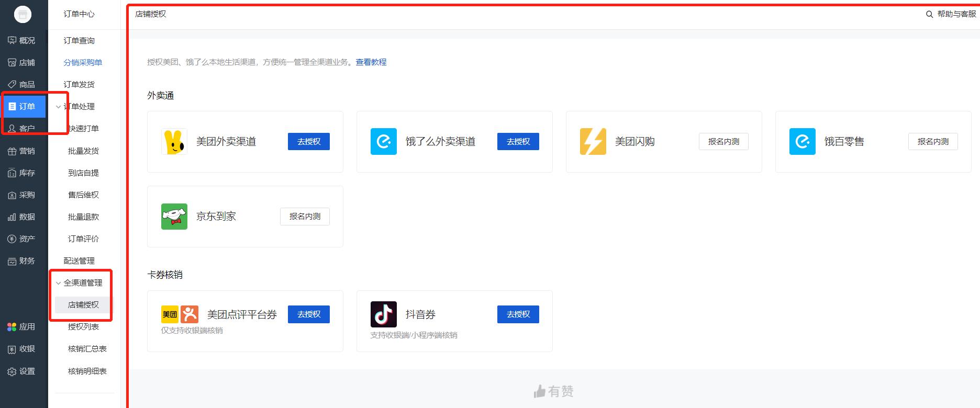Click 去授权 for 饿了么外卖渠道

coord(518,141)
